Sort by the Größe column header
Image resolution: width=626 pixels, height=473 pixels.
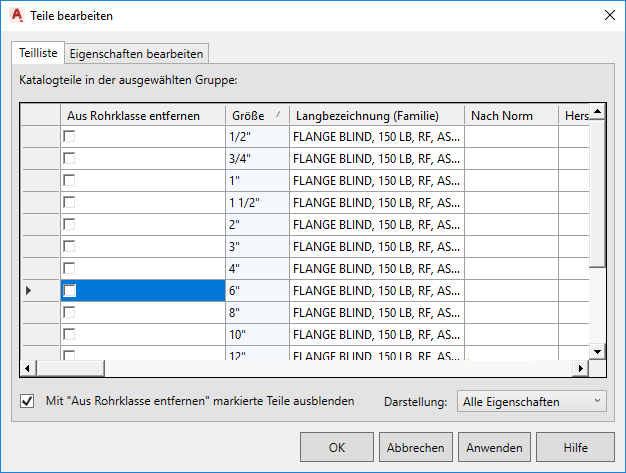[x=250, y=115]
